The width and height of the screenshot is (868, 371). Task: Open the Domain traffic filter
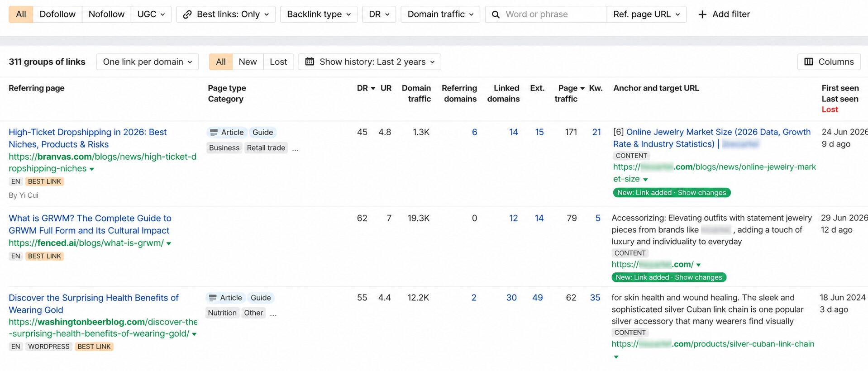click(x=440, y=14)
